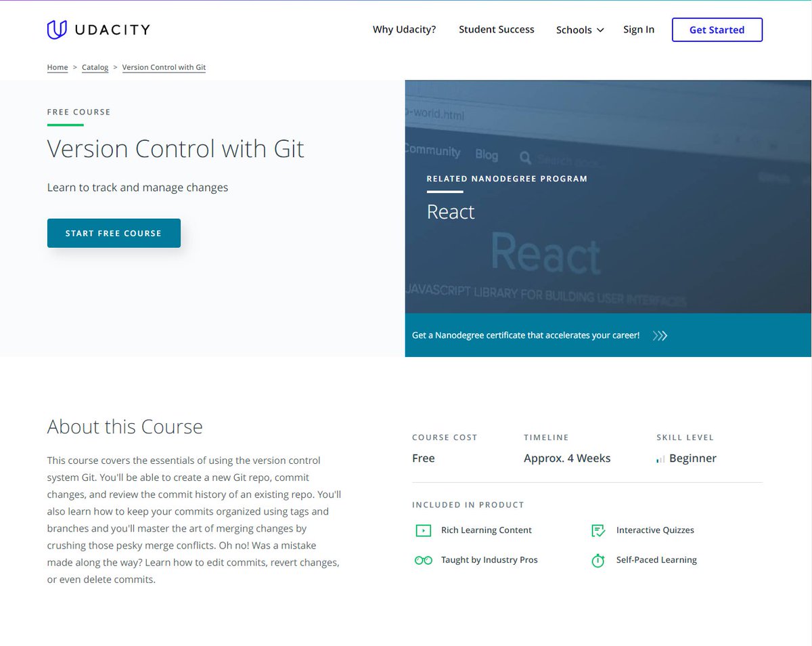This screenshot has height=646, width=812.
Task: Click the Nanodegree certificate promotional text
Action: 526,335
